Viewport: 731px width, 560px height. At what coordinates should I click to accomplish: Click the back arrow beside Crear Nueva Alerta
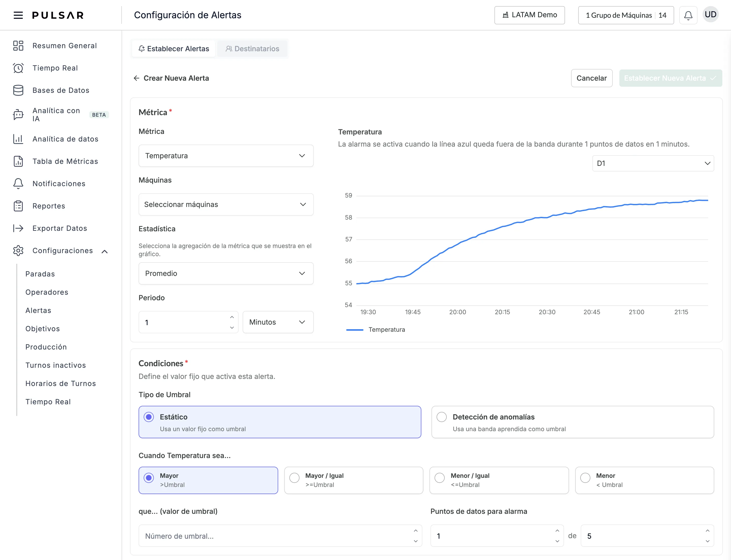coord(136,78)
